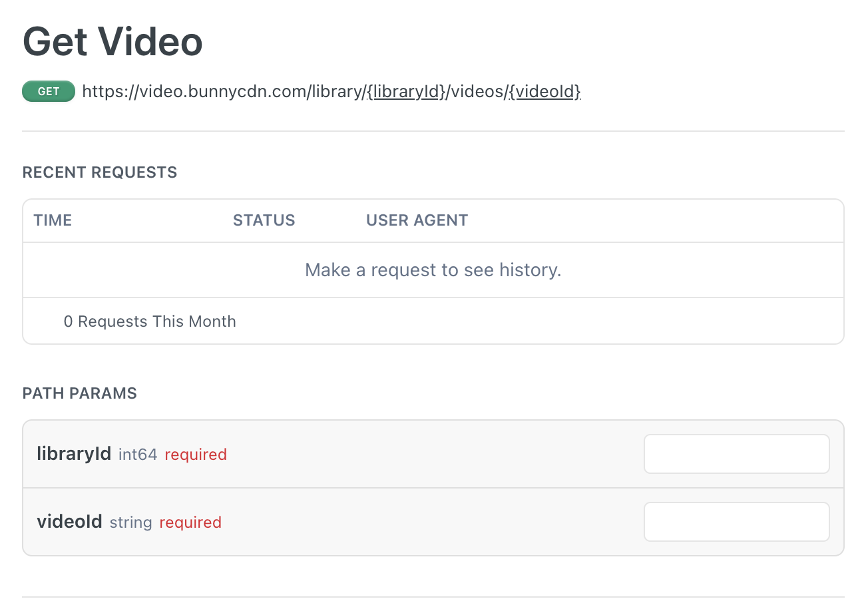868x599 pixels.
Task: Focus the libraryId input field
Action: 736,453
